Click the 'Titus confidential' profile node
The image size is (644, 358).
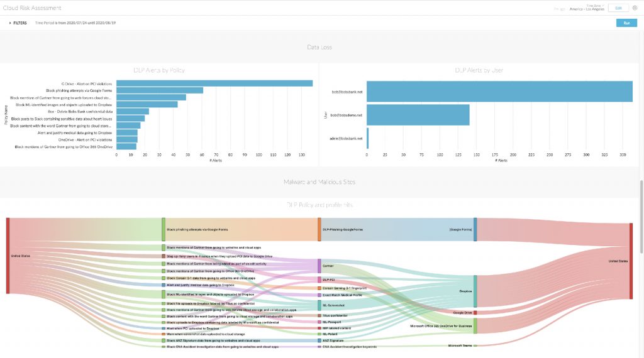click(319, 316)
